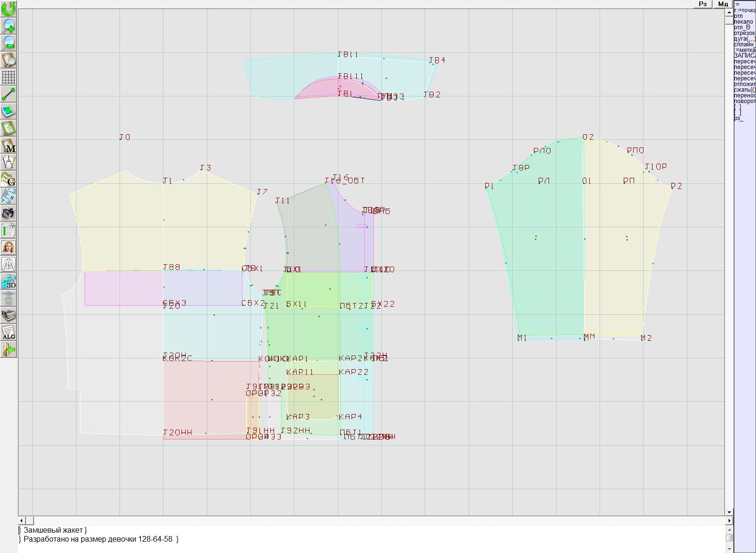Viewport: 756px width, 553px height.
Task: Click the jacket sketch icon
Action: tap(9, 264)
